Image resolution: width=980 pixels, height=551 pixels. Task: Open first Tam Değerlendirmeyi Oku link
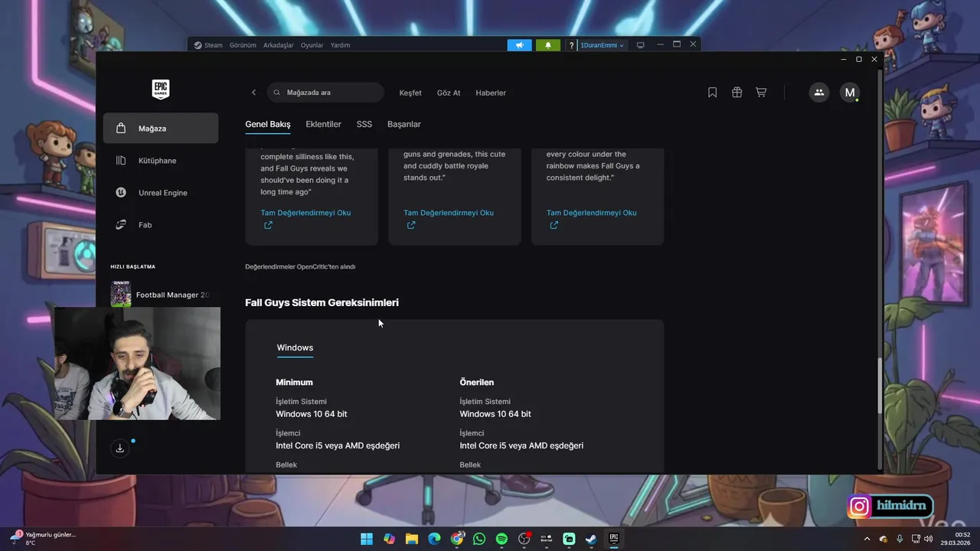pyautogui.click(x=305, y=213)
